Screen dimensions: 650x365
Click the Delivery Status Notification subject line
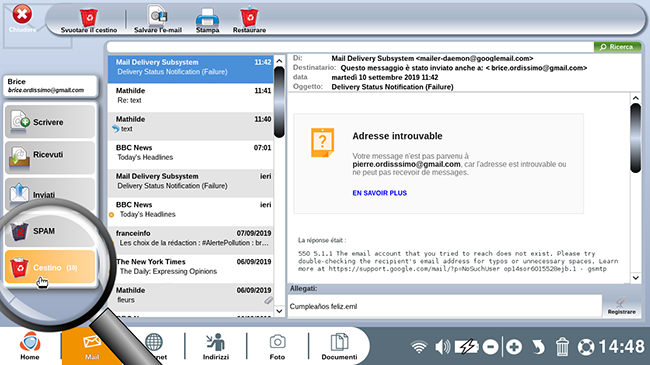coord(392,87)
